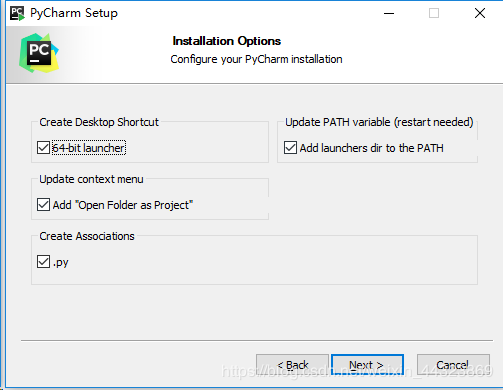Minimize the PyCharm Setup window
This screenshot has width=503, height=390.
tap(389, 13)
